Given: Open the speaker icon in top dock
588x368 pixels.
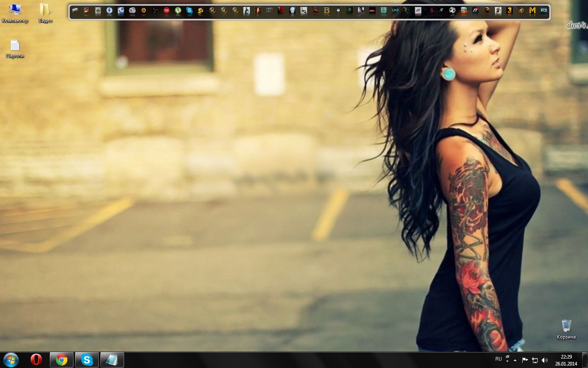Looking at the screenshot, I should [98, 11].
